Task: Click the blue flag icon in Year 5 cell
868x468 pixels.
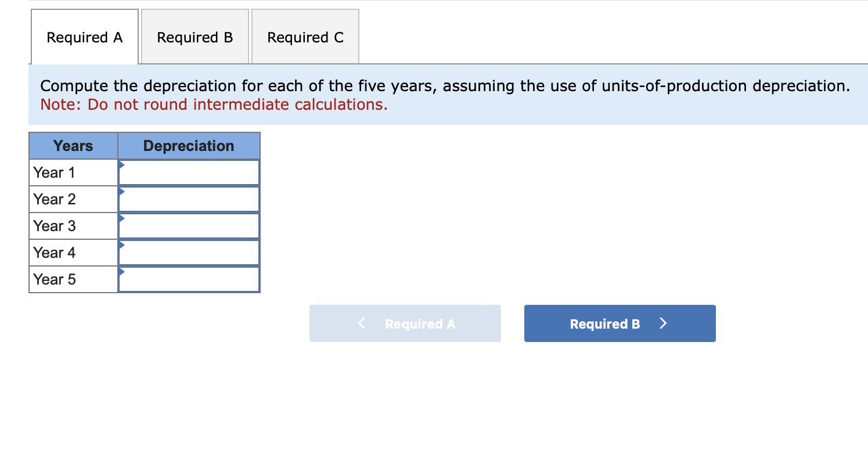Action: [x=121, y=271]
